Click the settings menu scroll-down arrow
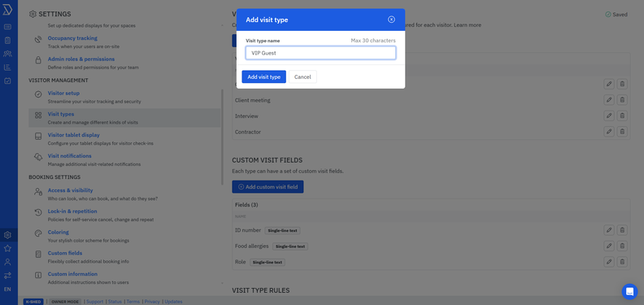This screenshot has width=644, height=305. coord(223,283)
